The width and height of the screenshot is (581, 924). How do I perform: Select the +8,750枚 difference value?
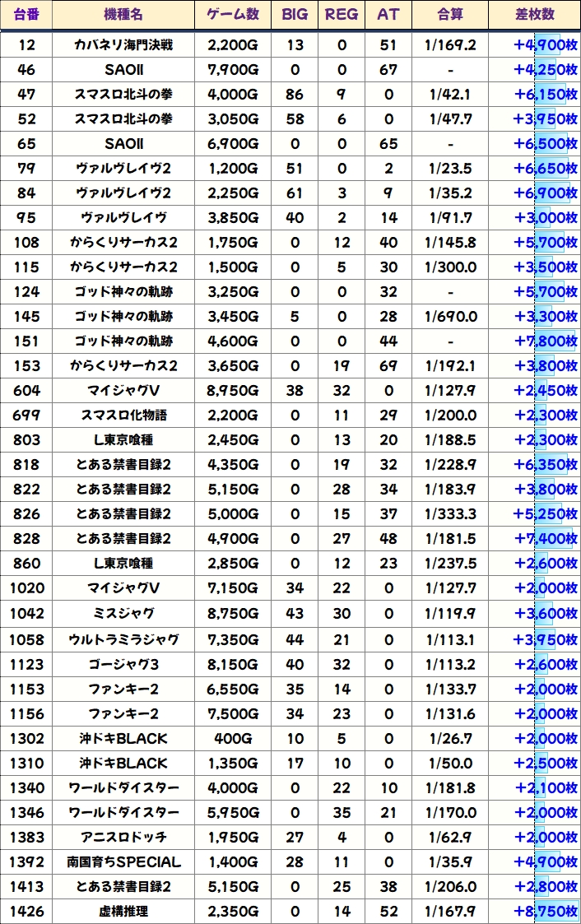(546, 912)
